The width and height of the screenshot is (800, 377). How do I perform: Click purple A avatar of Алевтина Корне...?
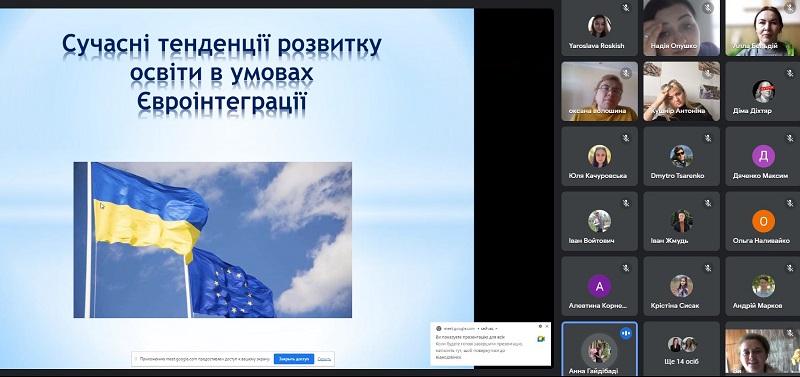click(x=599, y=286)
